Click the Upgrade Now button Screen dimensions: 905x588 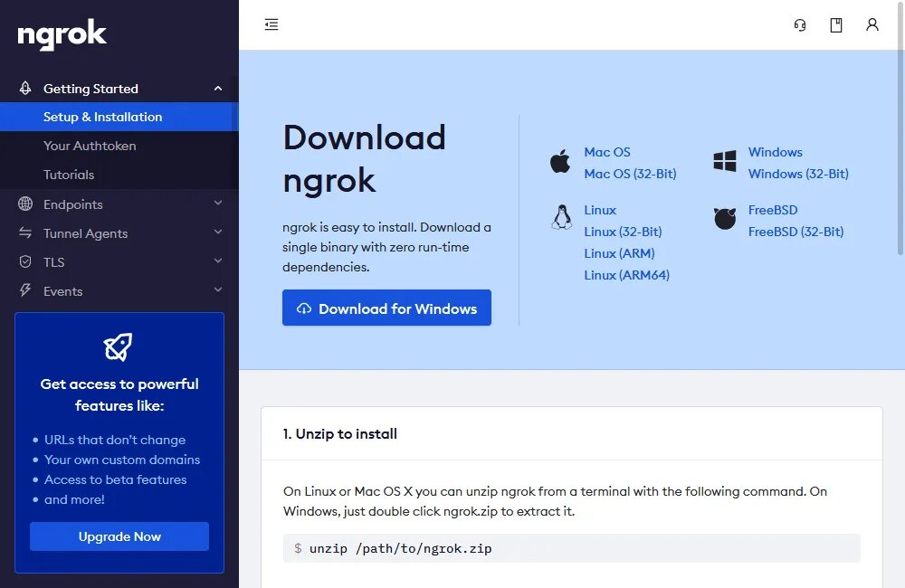(x=119, y=536)
